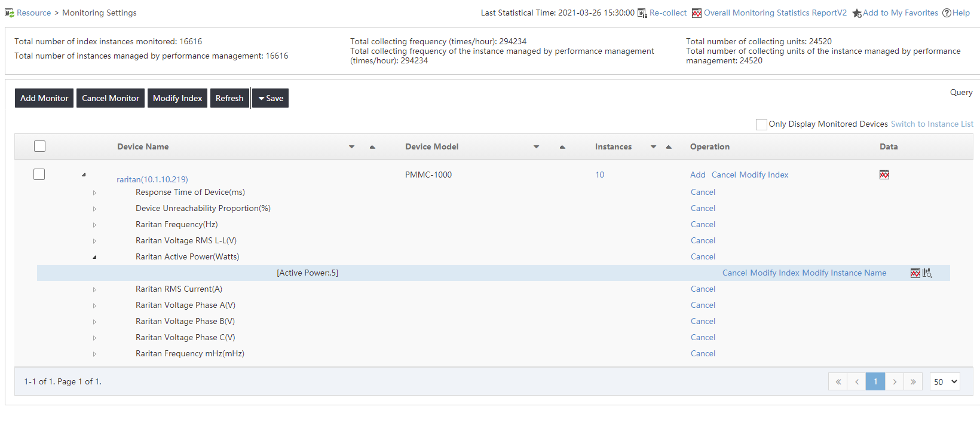Sort Instances column descending arrow

pos(654,147)
